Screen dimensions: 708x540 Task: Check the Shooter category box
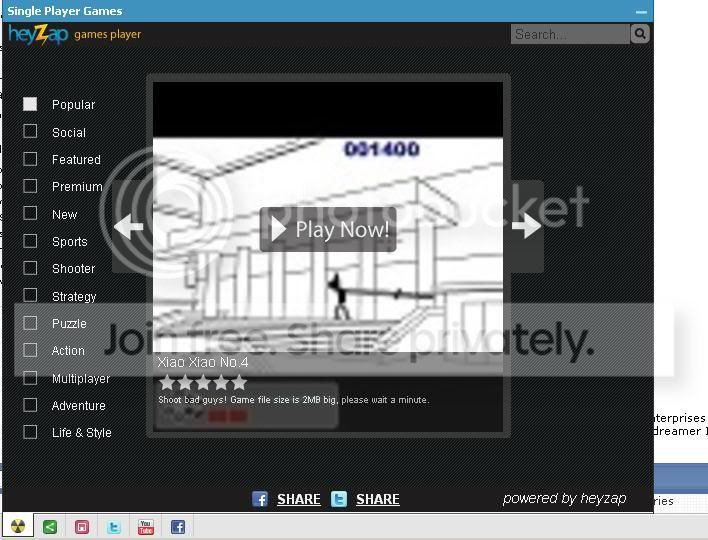click(x=30, y=268)
